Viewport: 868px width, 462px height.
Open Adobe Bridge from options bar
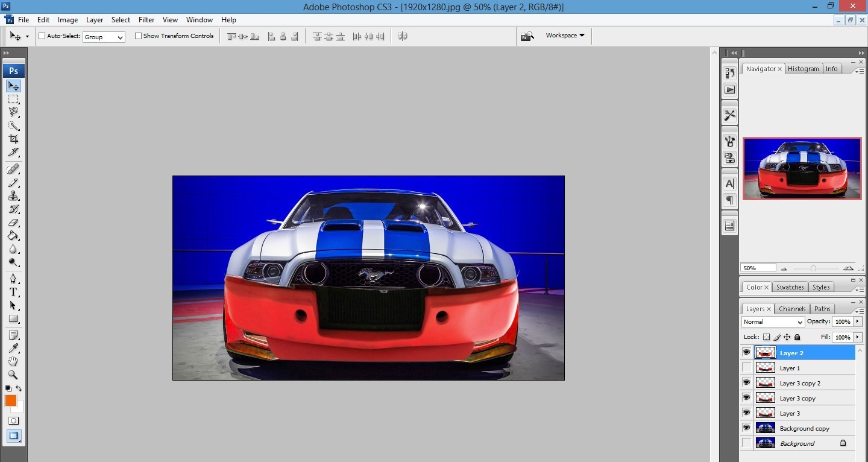[527, 36]
